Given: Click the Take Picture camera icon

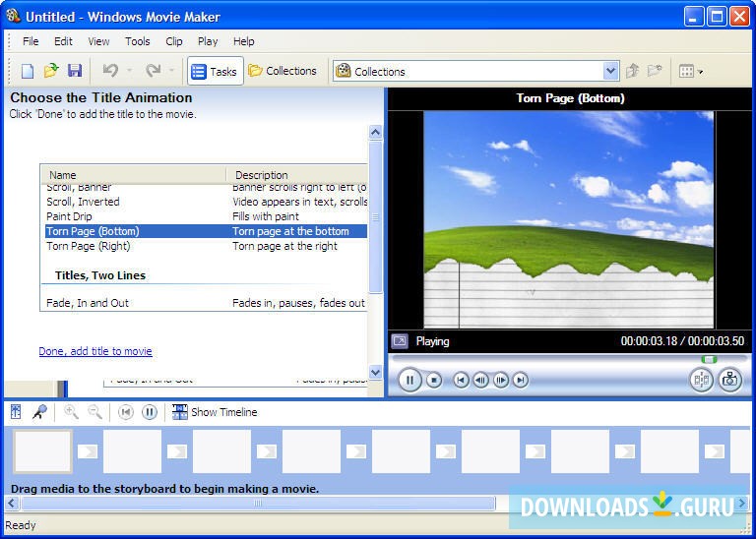Looking at the screenshot, I should [730, 380].
